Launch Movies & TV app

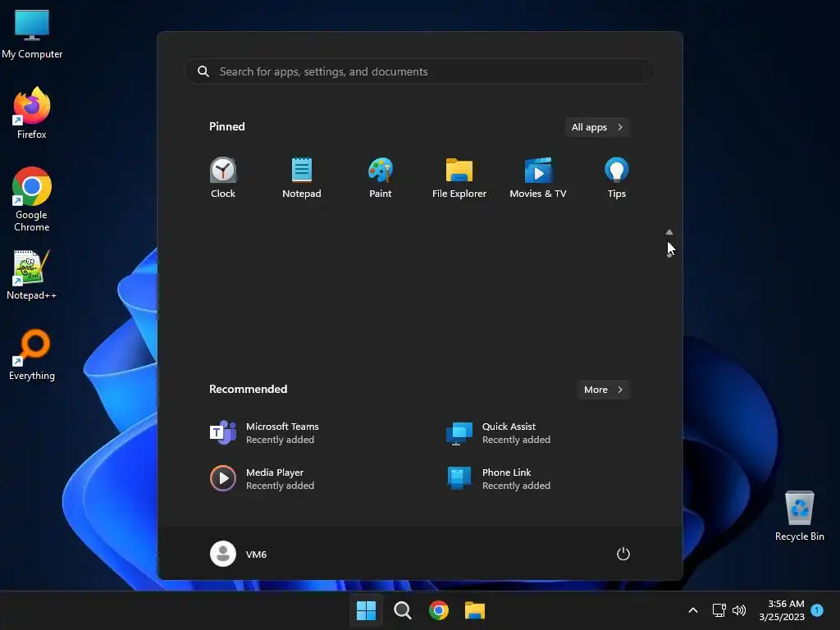(538, 178)
